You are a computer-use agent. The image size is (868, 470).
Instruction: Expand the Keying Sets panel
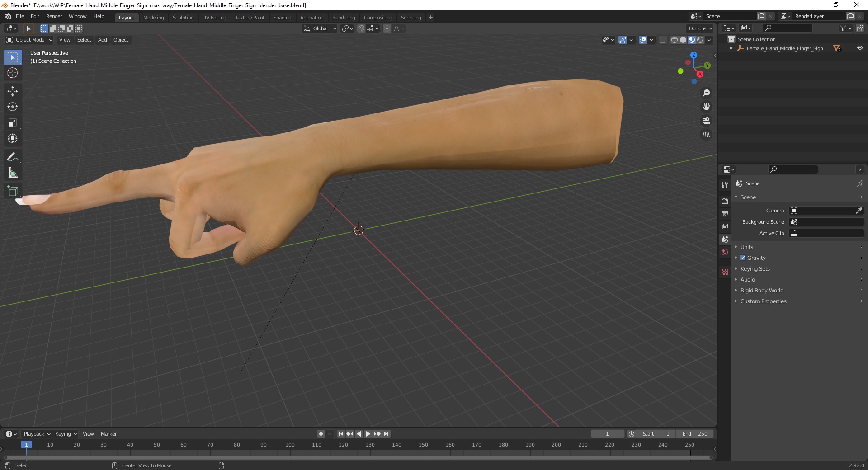755,268
